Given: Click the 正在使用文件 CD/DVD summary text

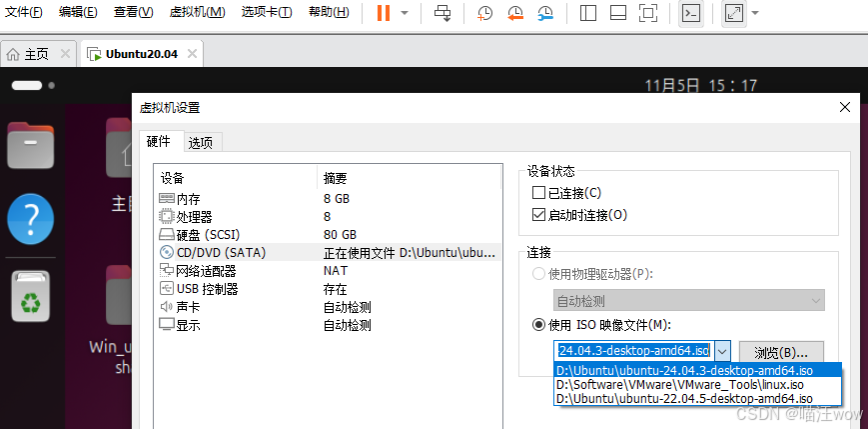Looking at the screenshot, I should pos(411,253).
